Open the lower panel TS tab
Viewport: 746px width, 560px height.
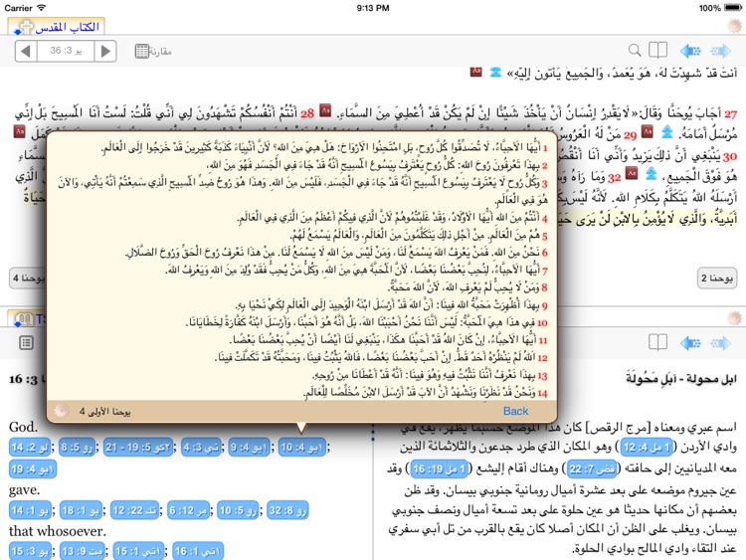click(x=28, y=318)
